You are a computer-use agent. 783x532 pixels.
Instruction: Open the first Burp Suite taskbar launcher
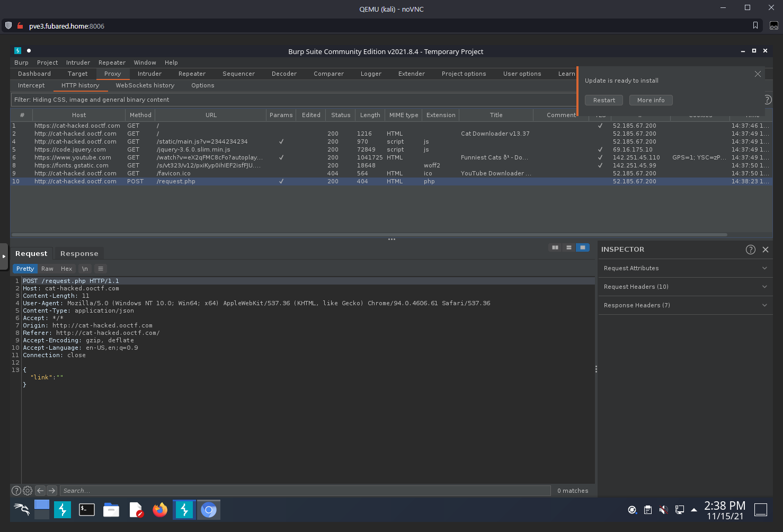tap(63, 510)
